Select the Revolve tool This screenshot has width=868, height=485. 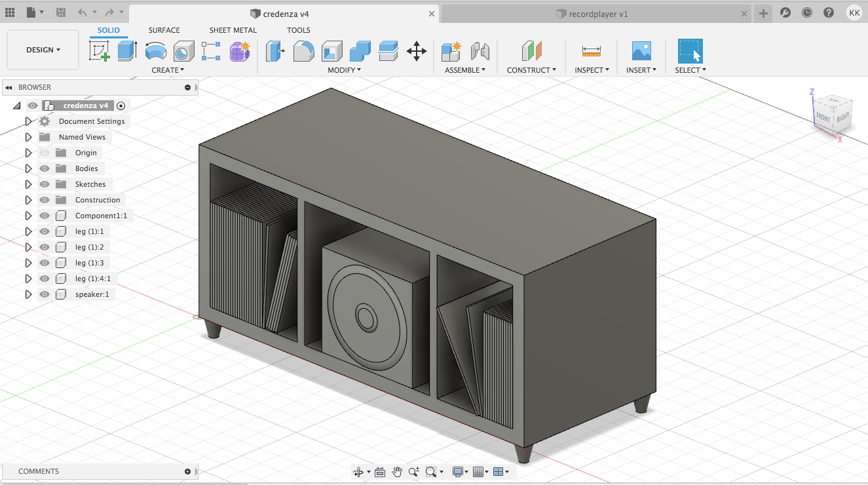155,51
